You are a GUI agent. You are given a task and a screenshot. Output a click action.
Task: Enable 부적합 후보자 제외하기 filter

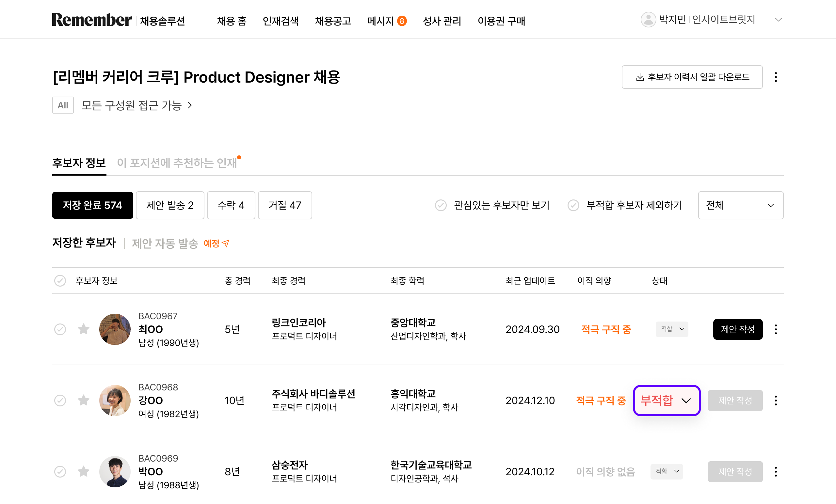point(573,205)
